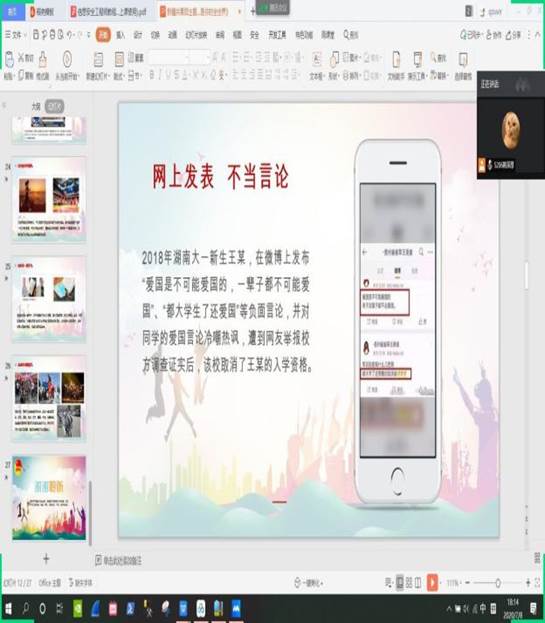Adjust the zoom slider handle
This screenshot has height=623, width=545.
point(498,583)
